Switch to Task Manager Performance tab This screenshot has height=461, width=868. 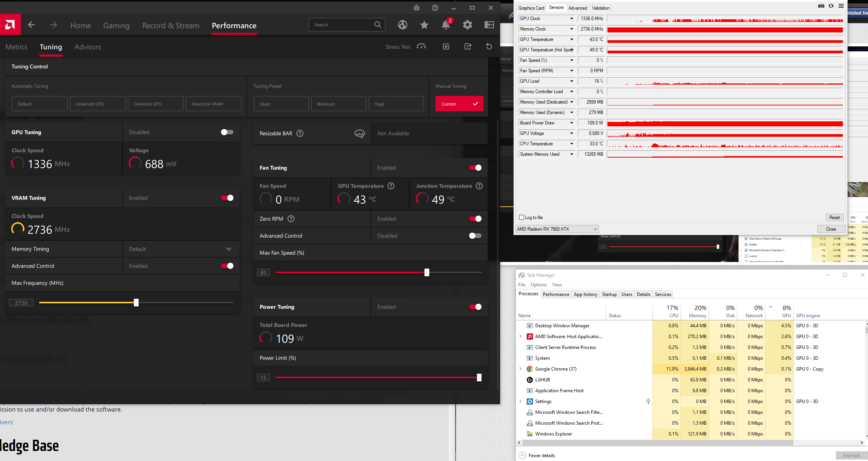[556, 294]
